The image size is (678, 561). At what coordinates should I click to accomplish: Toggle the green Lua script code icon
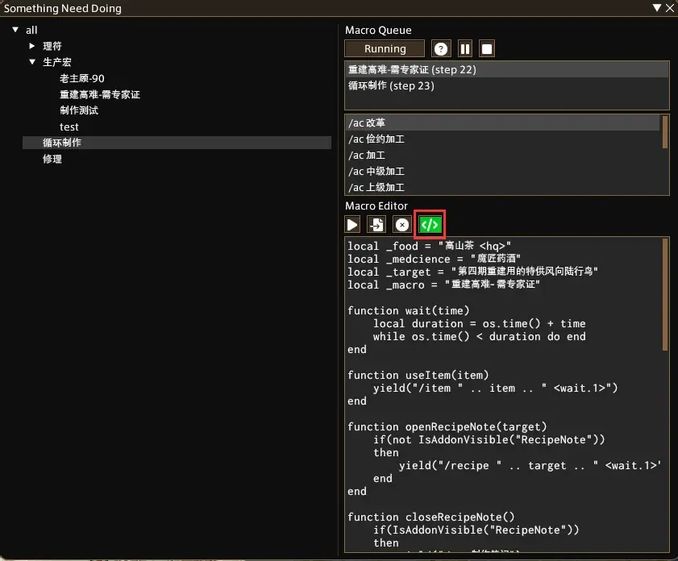point(430,225)
